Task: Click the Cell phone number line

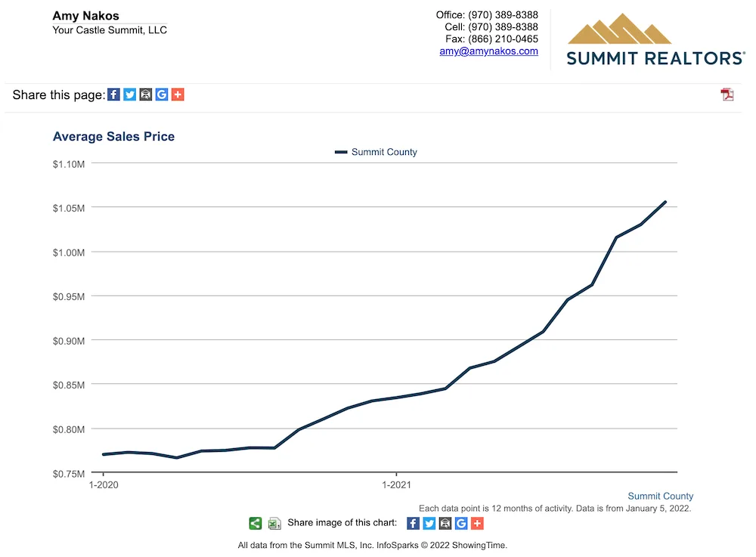Action: click(491, 27)
